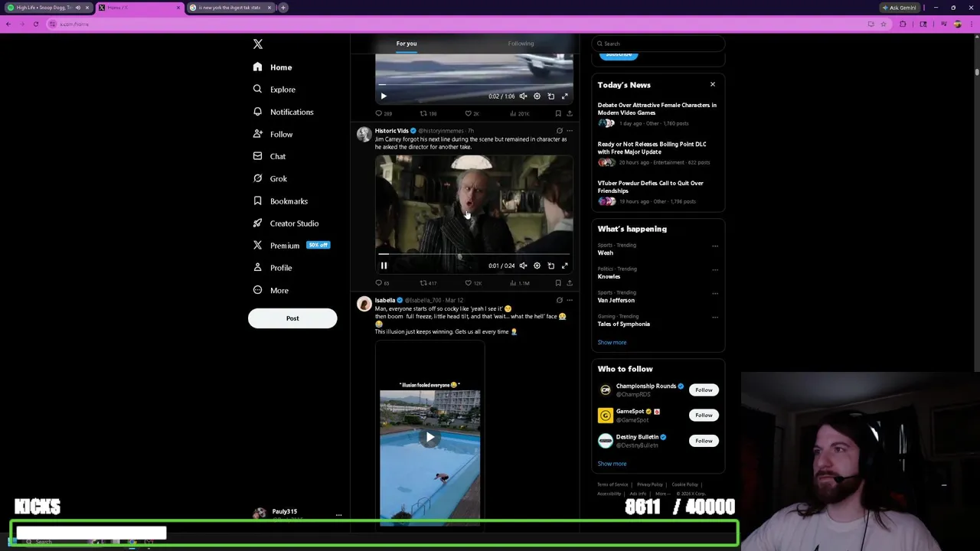Viewport: 980px width, 551px height.
Task: Open more options for Weah trend
Action: coord(715,246)
